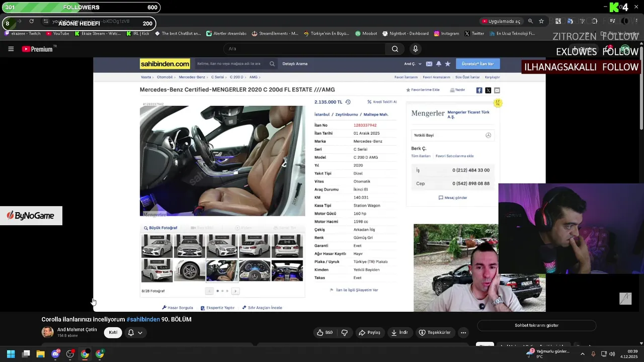Click Mesaj gönder to the seller
The width and height of the screenshot is (644, 362).
pos(453,198)
